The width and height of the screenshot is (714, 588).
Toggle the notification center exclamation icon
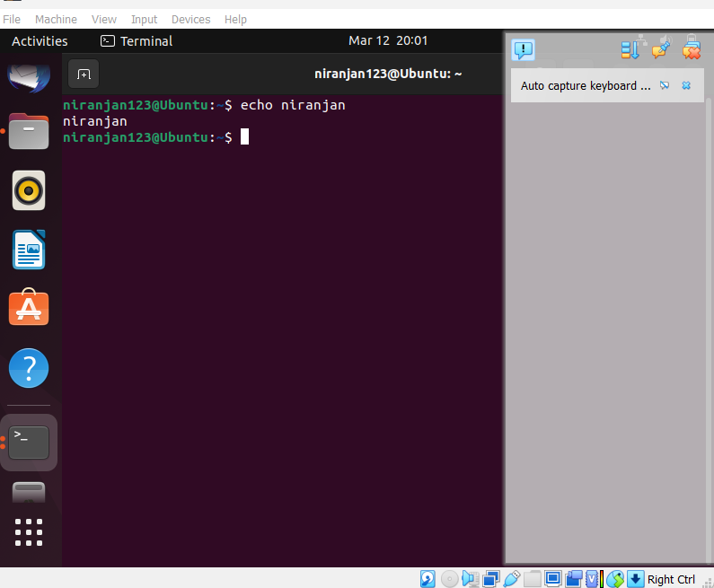coord(524,49)
